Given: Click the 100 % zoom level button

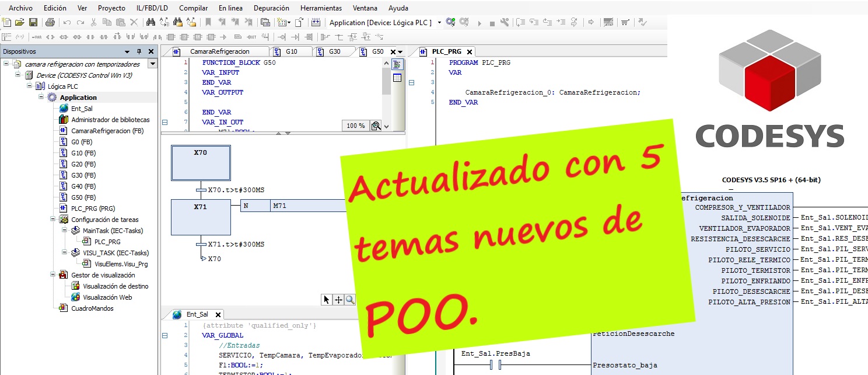Looking at the screenshot, I should tap(356, 126).
